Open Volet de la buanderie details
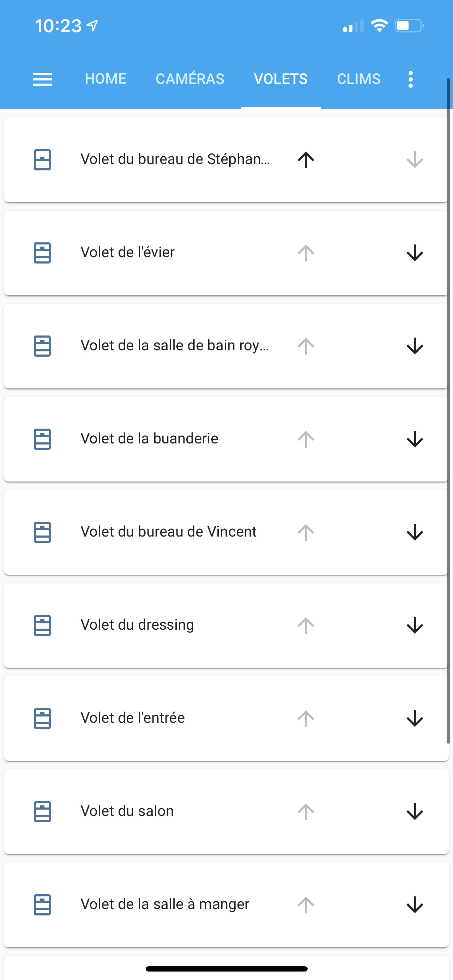Screen dimensions: 453x980 point(149,438)
